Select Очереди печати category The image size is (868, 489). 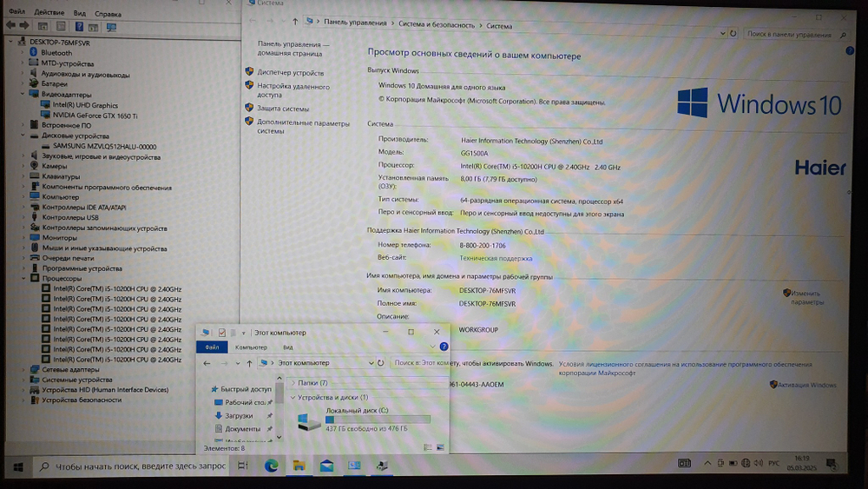tap(68, 258)
